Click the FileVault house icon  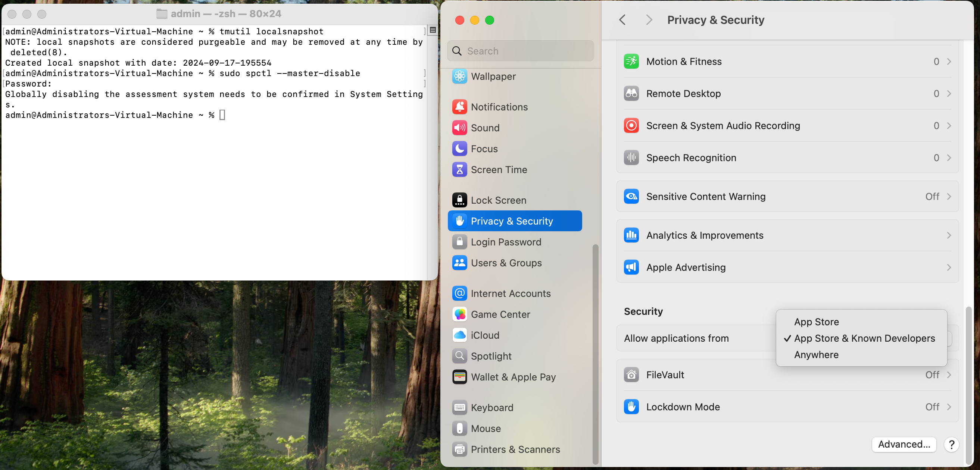[x=631, y=375]
